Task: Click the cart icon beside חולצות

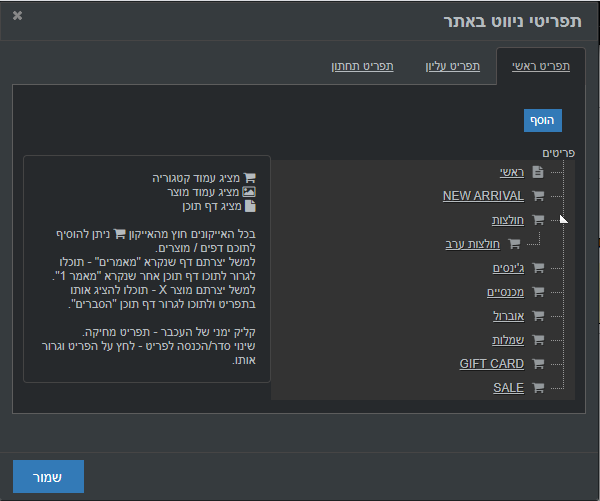Action: click(538, 220)
